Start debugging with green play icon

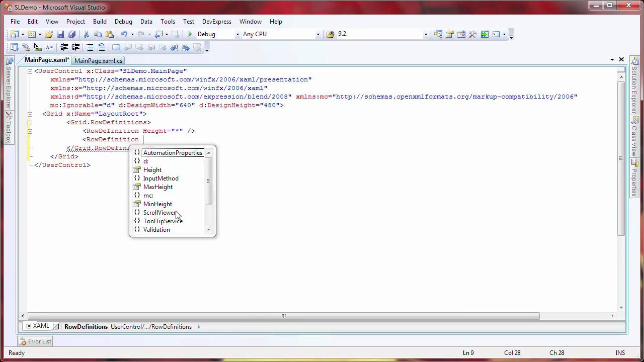190,34
